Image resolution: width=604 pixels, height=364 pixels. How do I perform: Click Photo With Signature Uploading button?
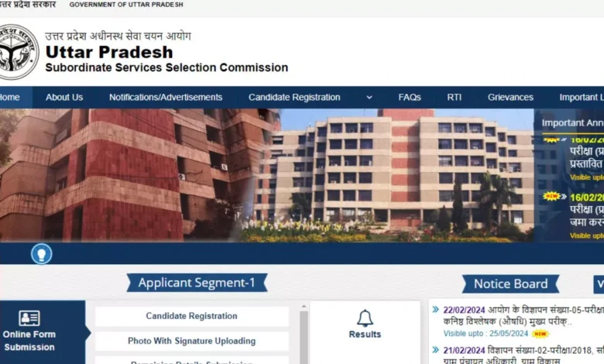click(x=192, y=342)
